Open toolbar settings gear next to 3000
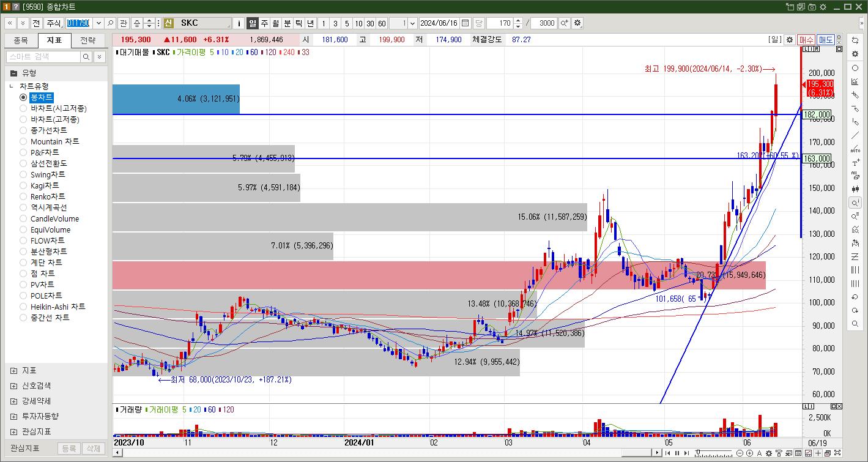This screenshot has height=462, width=868. (x=578, y=23)
